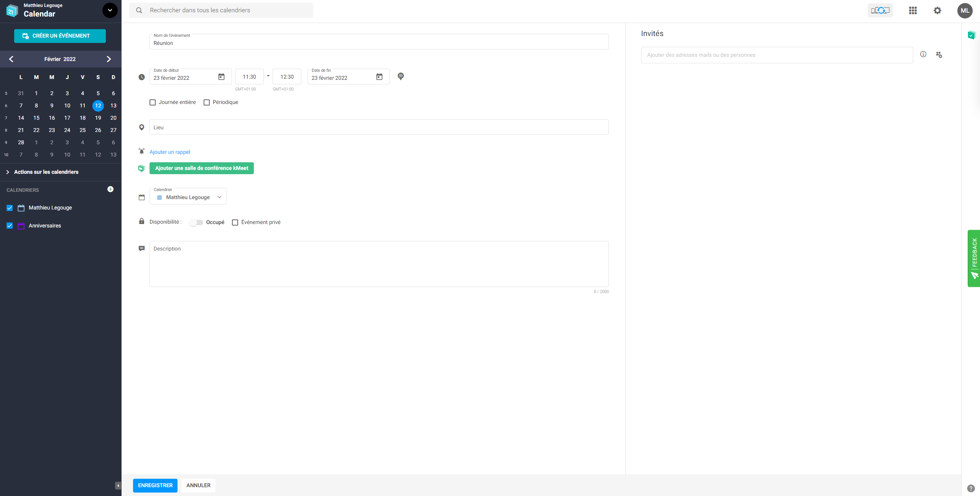
Task: Open the account switcher dropdown arrow
Action: 110,10
